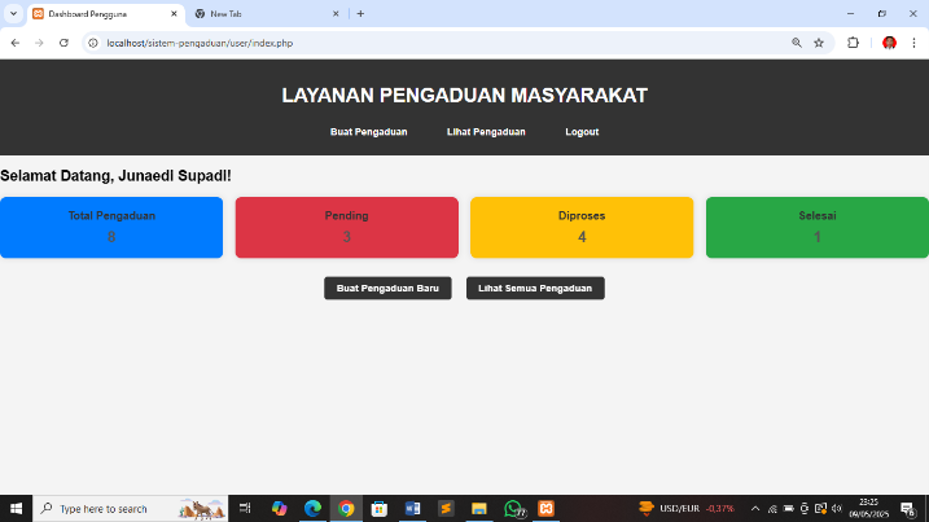Go back with the browser back arrow
Screen dimensions: 929x522
pyautogui.click(x=15, y=43)
